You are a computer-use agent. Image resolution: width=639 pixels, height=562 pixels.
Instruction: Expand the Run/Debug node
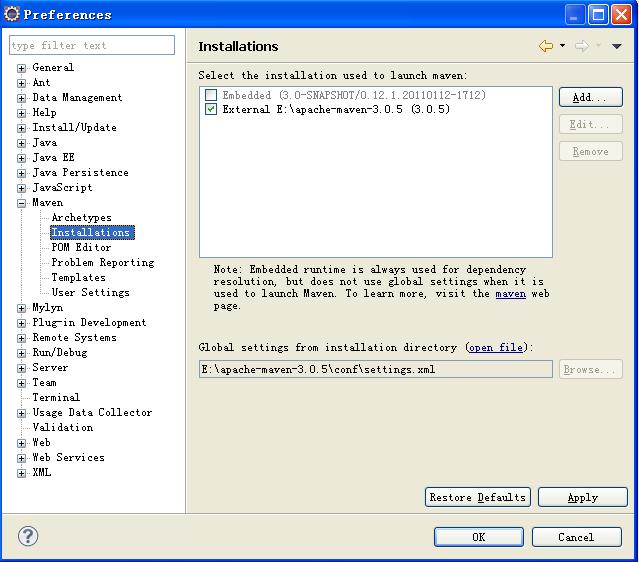(x=22, y=353)
